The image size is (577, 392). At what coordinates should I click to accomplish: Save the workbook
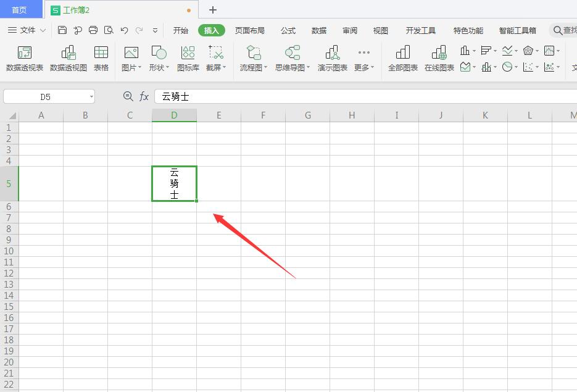coord(62,30)
